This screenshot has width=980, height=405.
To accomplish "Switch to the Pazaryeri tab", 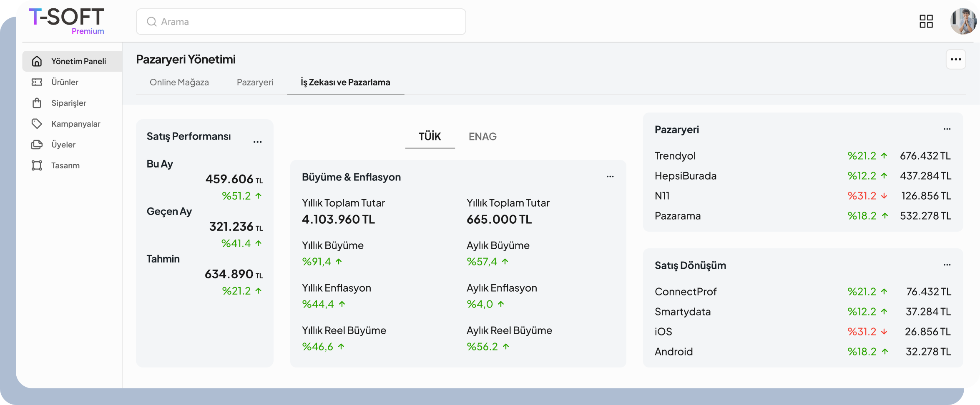I will [255, 82].
